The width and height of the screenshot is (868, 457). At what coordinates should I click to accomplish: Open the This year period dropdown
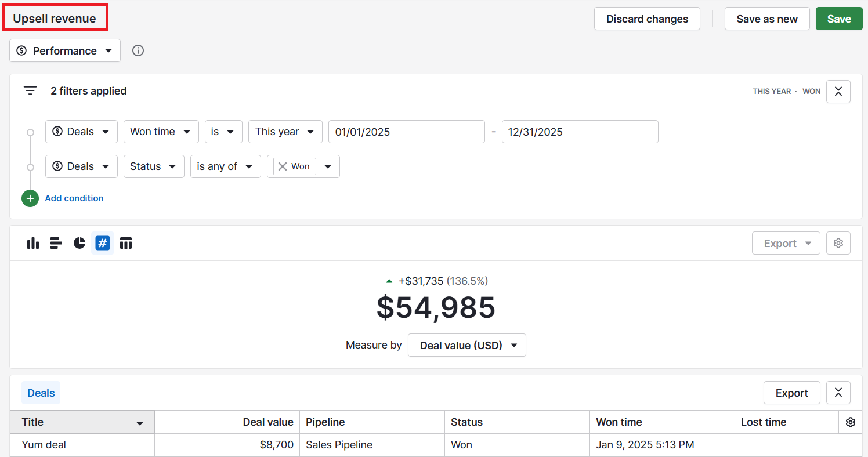(x=285, y=132)
